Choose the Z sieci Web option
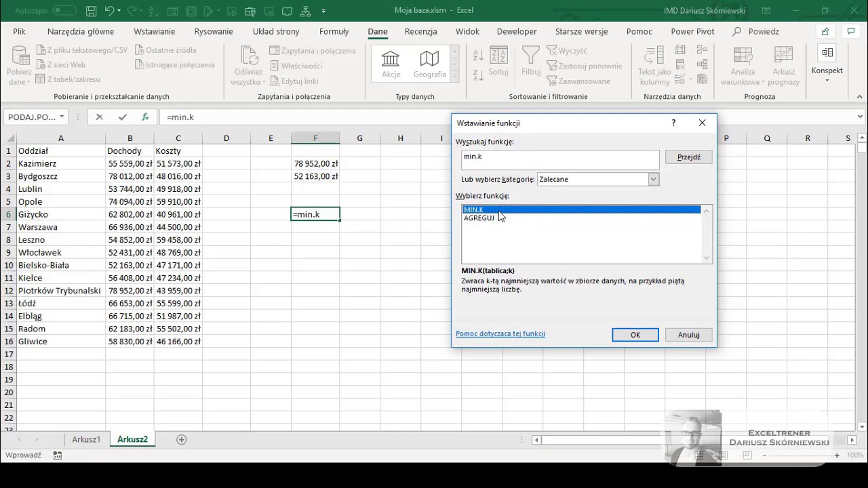 (x=60, y=65)
